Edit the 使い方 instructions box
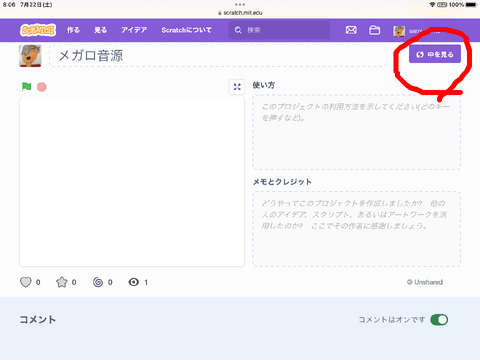This screenshot has width=480, height=360. click(x=357, y=132)
